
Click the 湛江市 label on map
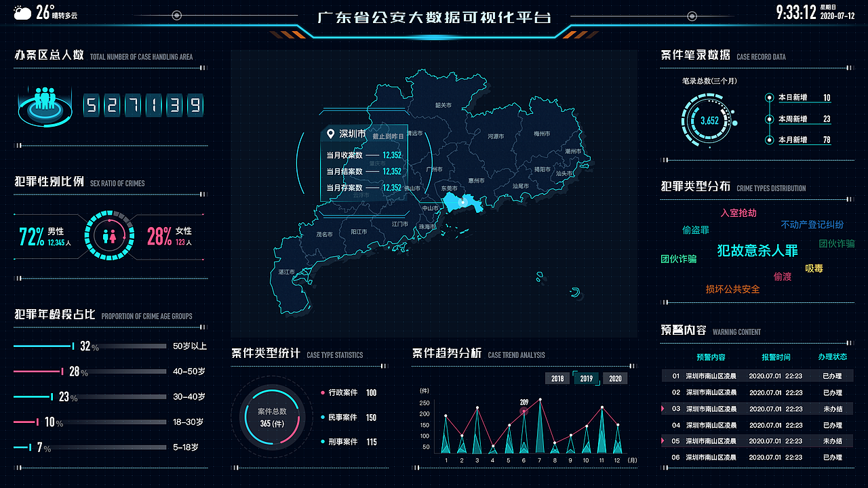286,271
